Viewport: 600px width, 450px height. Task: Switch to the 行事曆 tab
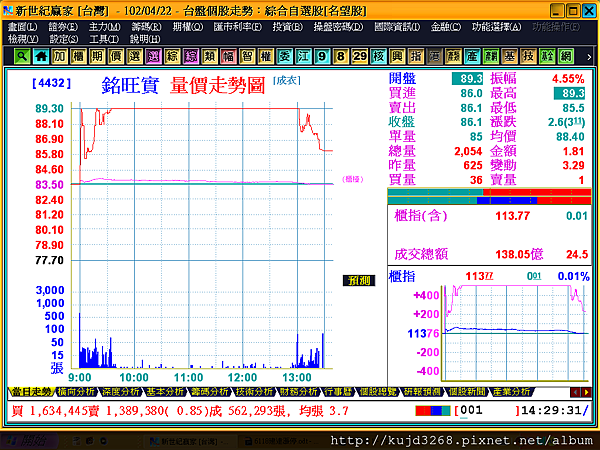point(338,392)
